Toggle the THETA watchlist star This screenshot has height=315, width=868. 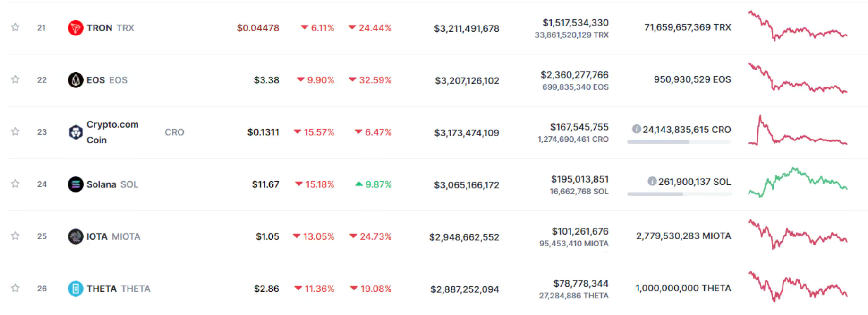(x=15, y=288)
